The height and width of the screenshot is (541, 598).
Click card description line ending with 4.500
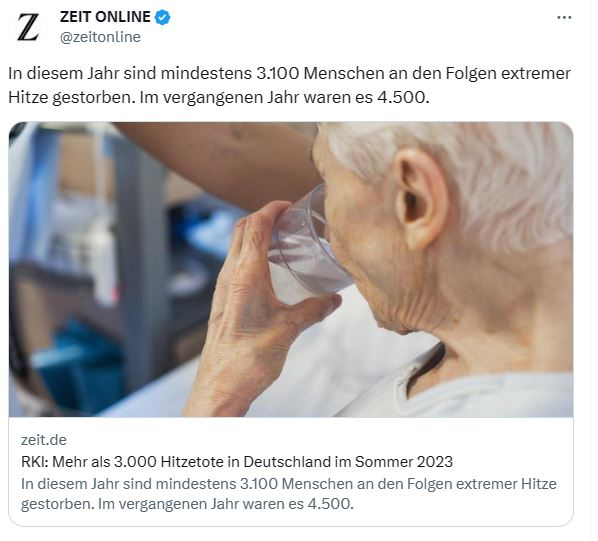pyautogui.click(x=187, y=504)
